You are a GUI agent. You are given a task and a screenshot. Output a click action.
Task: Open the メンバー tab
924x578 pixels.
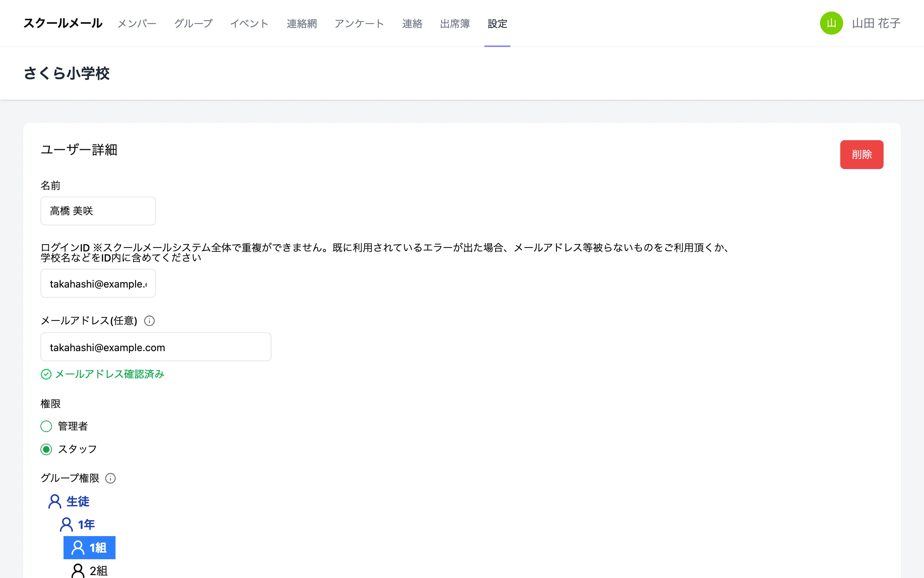pos(137,24)
